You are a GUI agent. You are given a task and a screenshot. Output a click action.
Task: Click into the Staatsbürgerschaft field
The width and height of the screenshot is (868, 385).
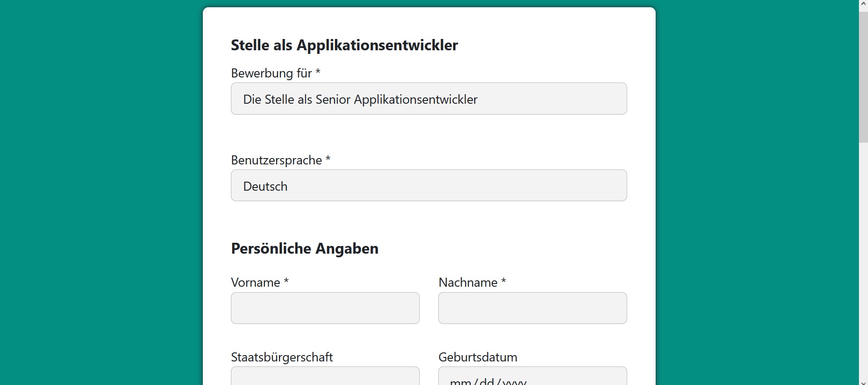click(x=325, y=377)
